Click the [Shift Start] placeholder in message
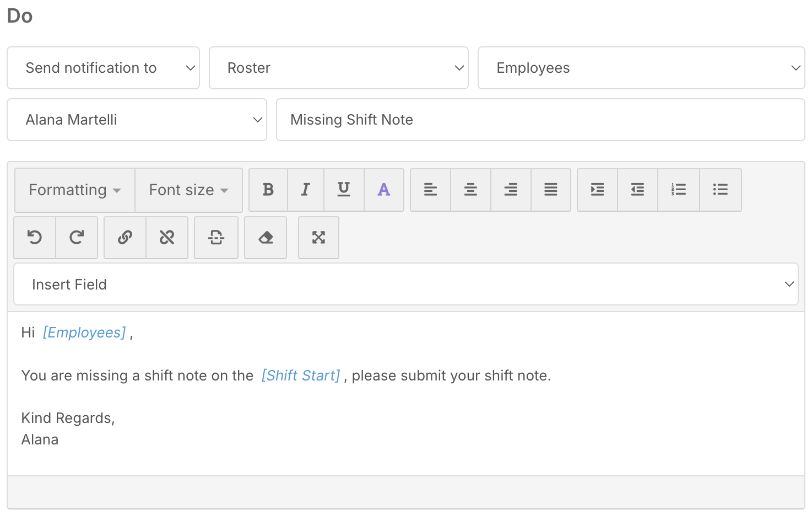812x515 pixels. (x=301, y=375)
